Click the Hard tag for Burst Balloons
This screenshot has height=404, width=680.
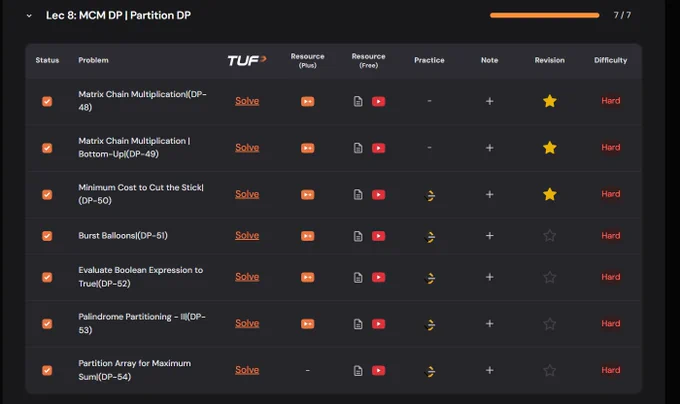610,236
